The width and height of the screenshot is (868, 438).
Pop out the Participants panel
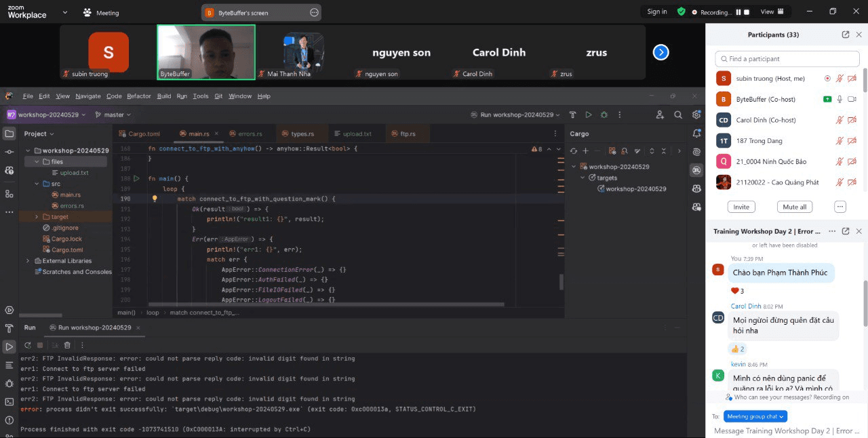(846, 35)
